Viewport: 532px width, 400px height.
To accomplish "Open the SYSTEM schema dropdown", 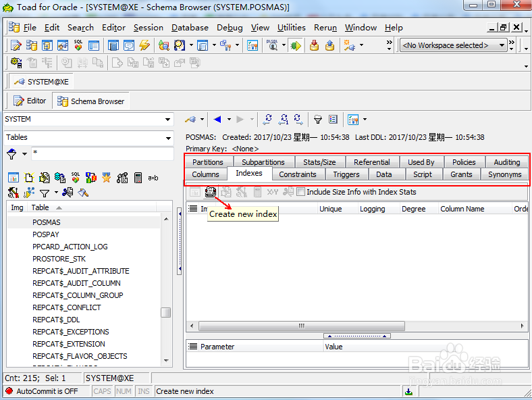I will (x=167, y=119).
